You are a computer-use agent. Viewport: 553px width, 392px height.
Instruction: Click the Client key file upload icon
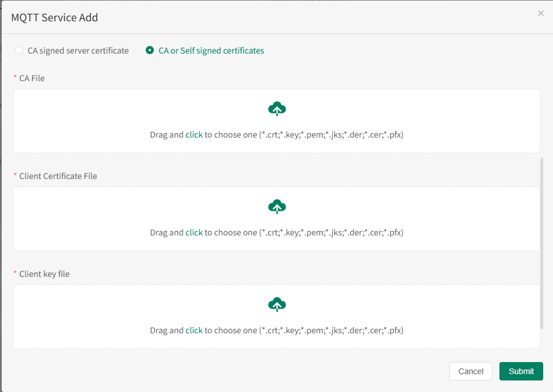277,304
